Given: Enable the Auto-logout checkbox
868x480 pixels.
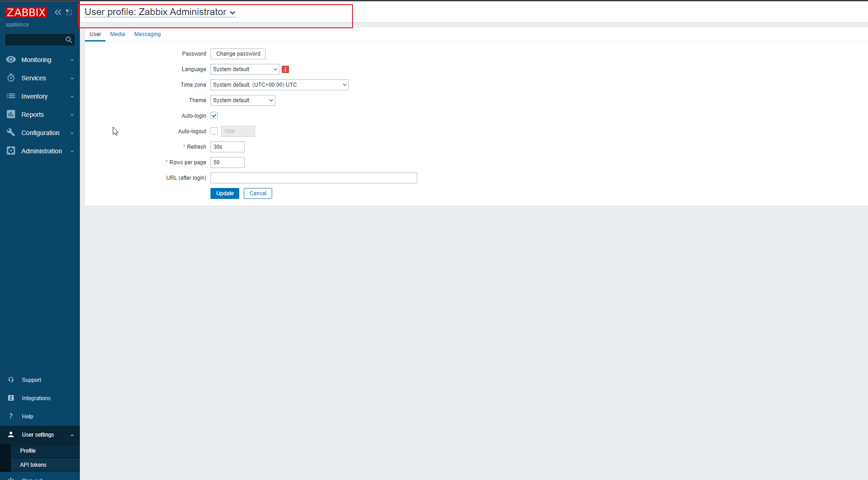Looking at the screenshot, I should pyautogui.click(x=214, y=131).
